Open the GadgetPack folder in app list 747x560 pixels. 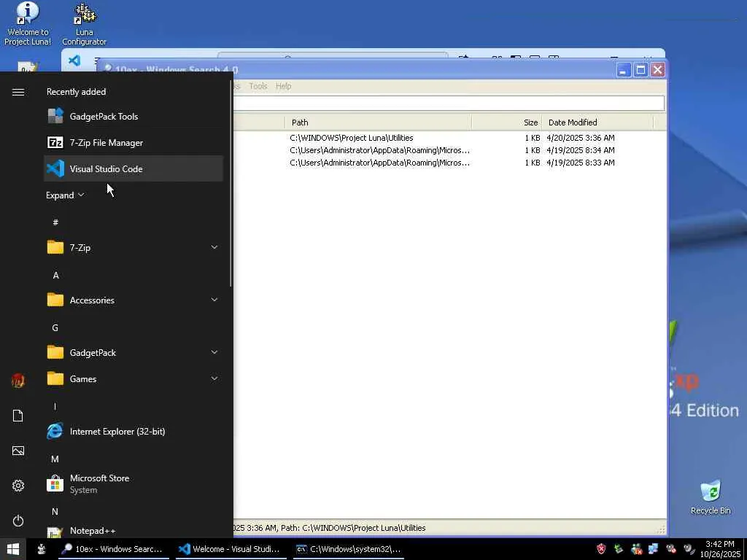133,352
